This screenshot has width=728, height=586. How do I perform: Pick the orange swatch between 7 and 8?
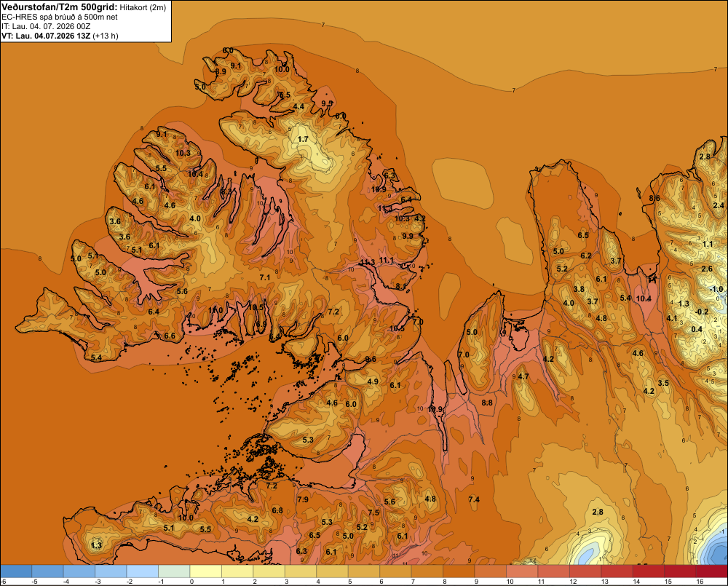[x=427, y=571]
